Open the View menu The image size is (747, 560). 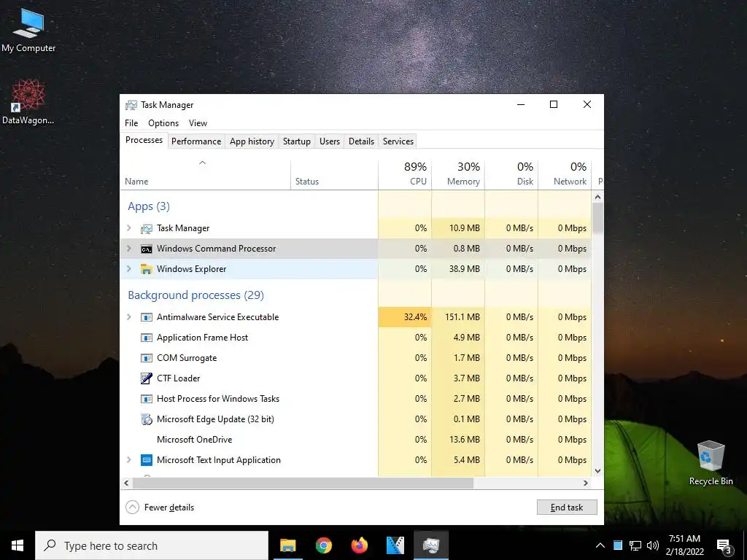[198, 123]
